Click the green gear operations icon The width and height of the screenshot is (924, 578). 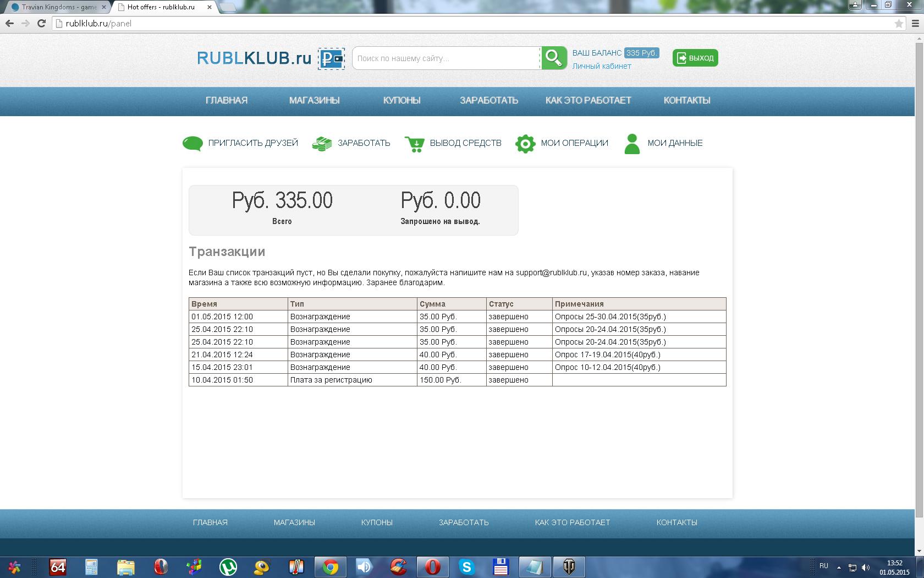point(525,144)
